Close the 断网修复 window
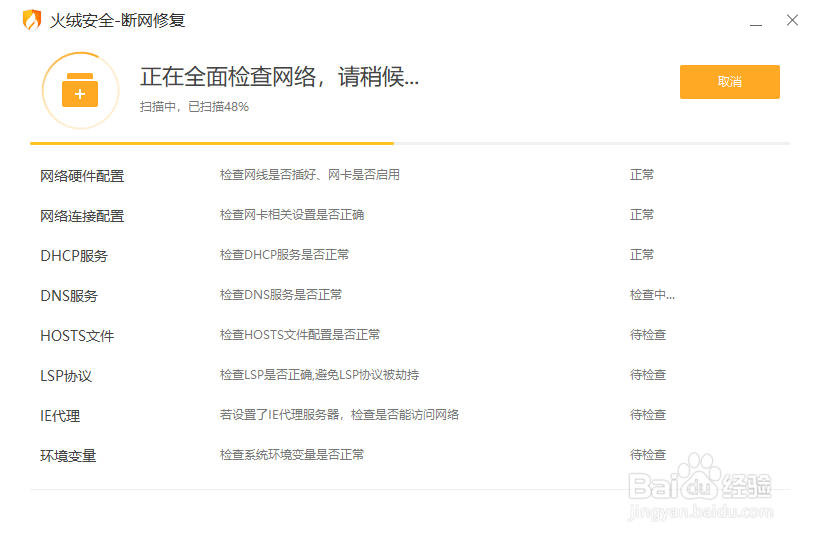The width and height of the screenshot is (820, 540). [792, 20]
